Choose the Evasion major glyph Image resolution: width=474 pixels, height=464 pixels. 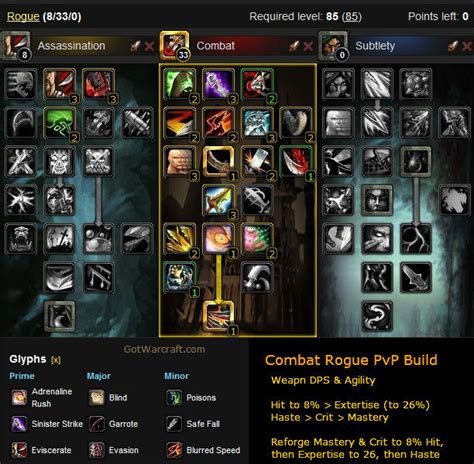(x=114, y=450)
